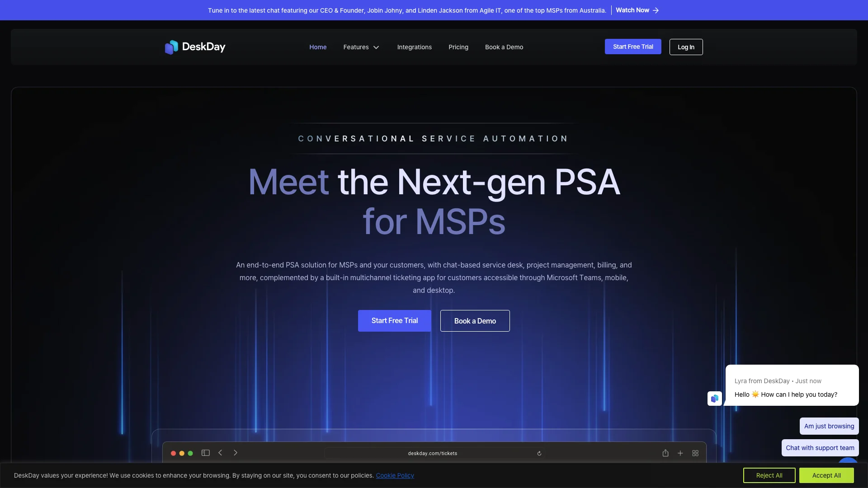Toggle sidebar icon in mockup browser

206,453
